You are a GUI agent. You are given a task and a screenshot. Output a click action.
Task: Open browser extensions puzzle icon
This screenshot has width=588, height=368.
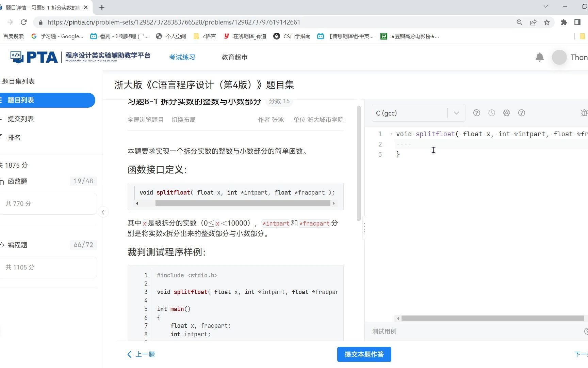(564, 22)
